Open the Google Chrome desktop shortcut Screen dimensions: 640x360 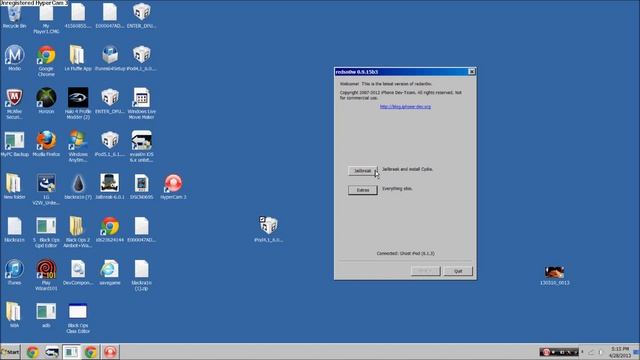pyautogui.click(x=46, y=60)
